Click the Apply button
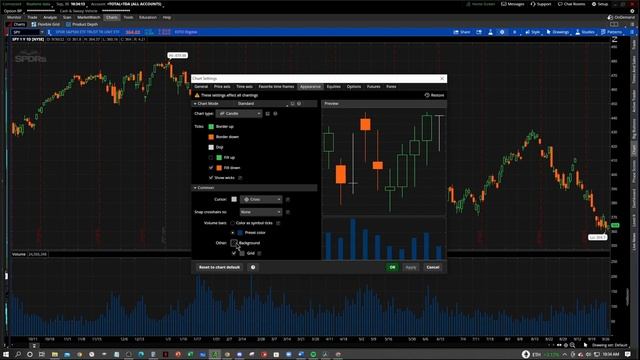This screenshot has width=640, height=360. (411, 267)
